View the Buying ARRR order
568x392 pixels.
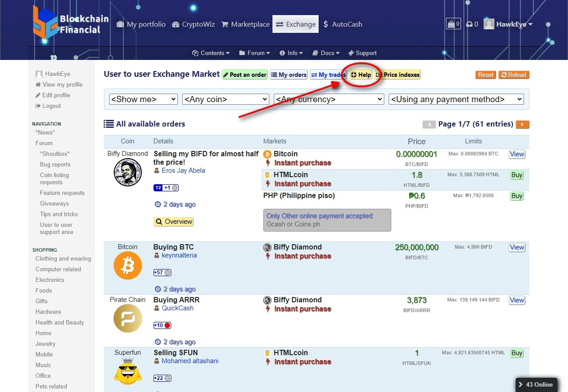coord(517,300)
